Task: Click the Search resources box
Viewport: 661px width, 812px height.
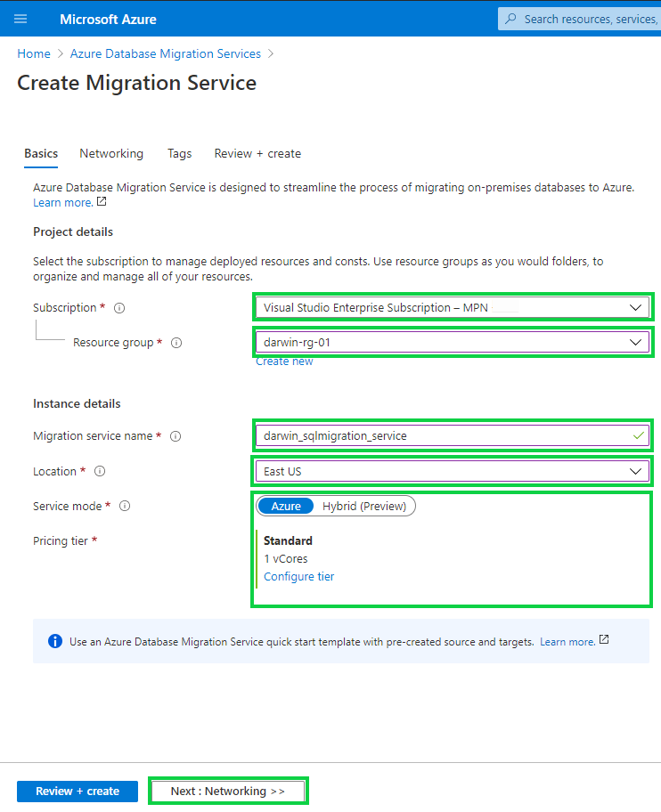Action: (x=579, y=20)
